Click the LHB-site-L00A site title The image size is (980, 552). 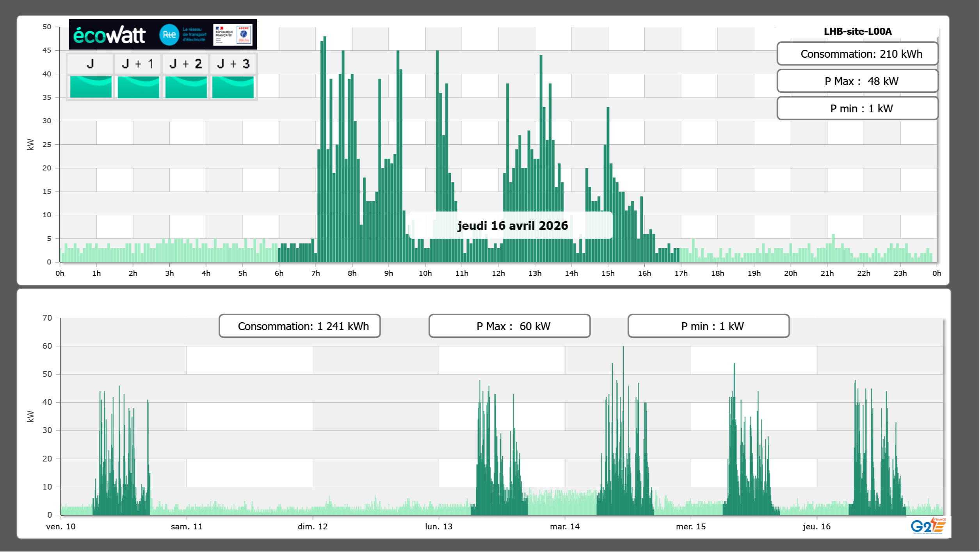(x=857, y=32)
